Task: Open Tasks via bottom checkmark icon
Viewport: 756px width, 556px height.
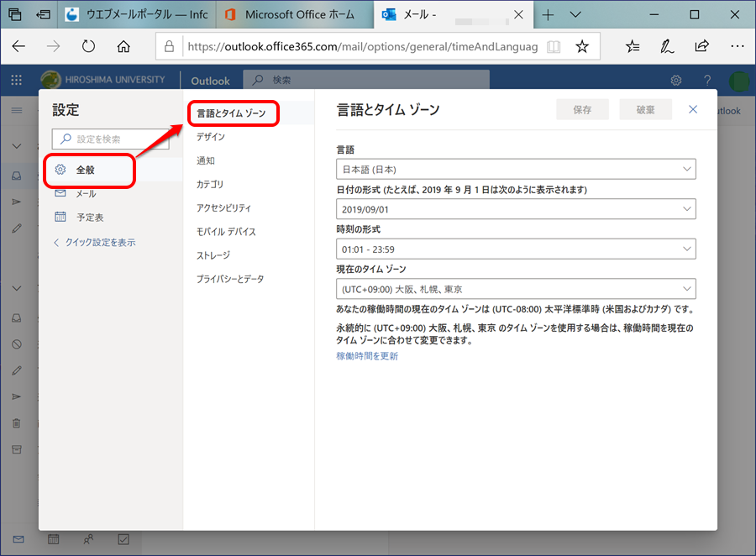Action: pos(123,539)
